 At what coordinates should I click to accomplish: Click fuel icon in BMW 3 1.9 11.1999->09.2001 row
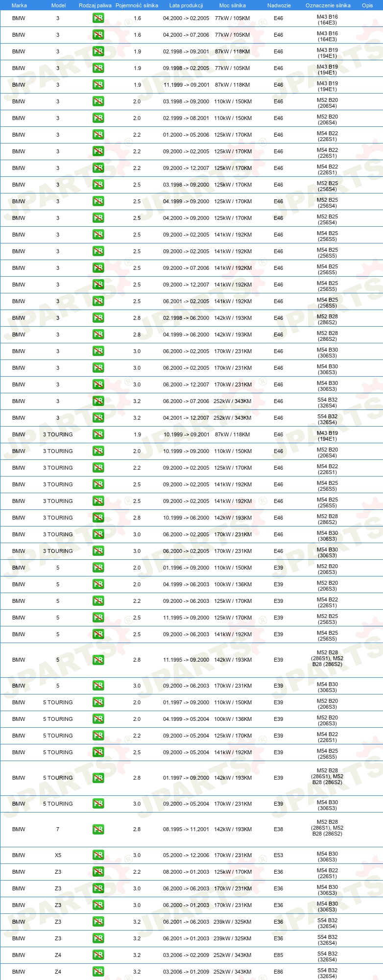pyautogui.click(x=98, y=85)
